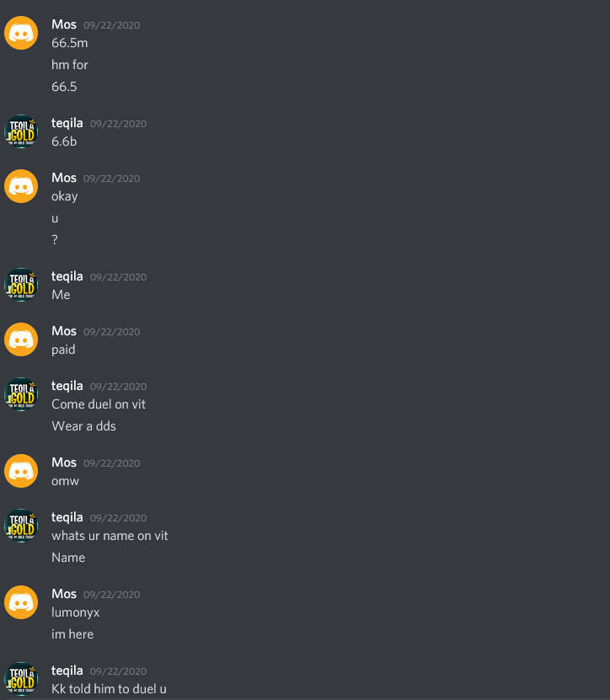Click teqila avatar beside "Kk told him to duel u"
The width and height of the screenshot is (610, 700).
21,679
